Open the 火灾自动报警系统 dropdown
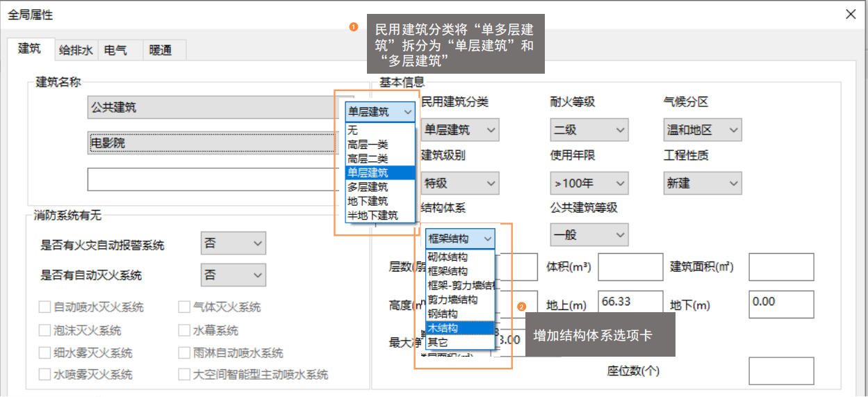 (x=233, y=243)
